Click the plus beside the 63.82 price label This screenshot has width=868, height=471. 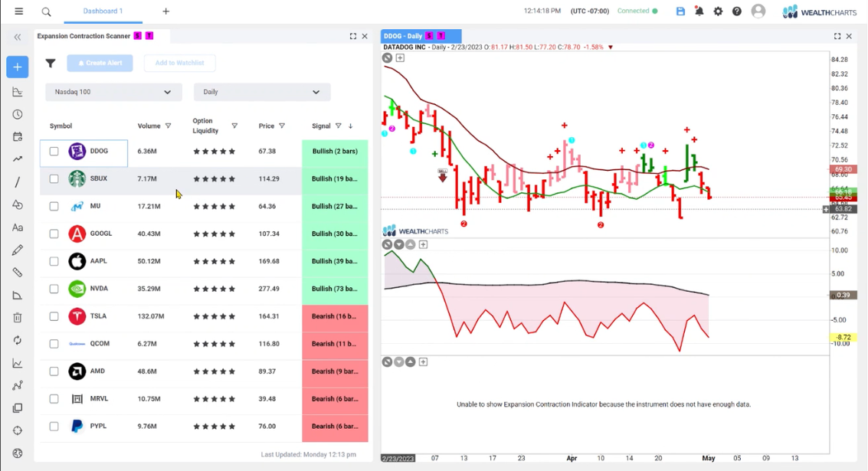pos(826,209)
